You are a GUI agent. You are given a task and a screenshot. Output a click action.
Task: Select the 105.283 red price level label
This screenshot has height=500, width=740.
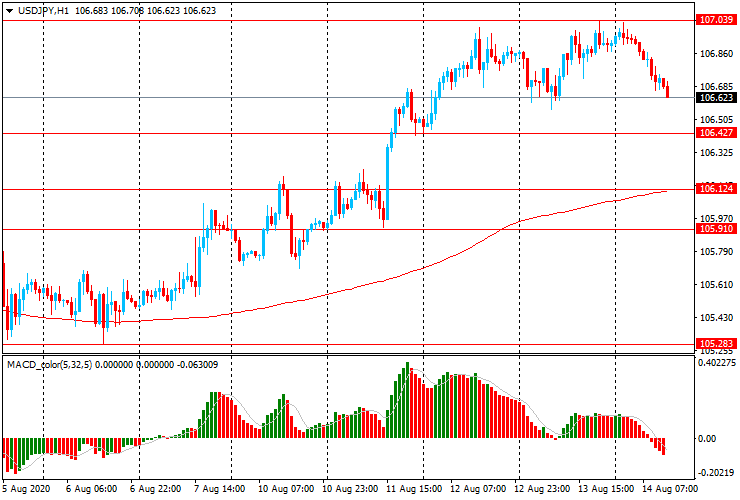point(716,343)
